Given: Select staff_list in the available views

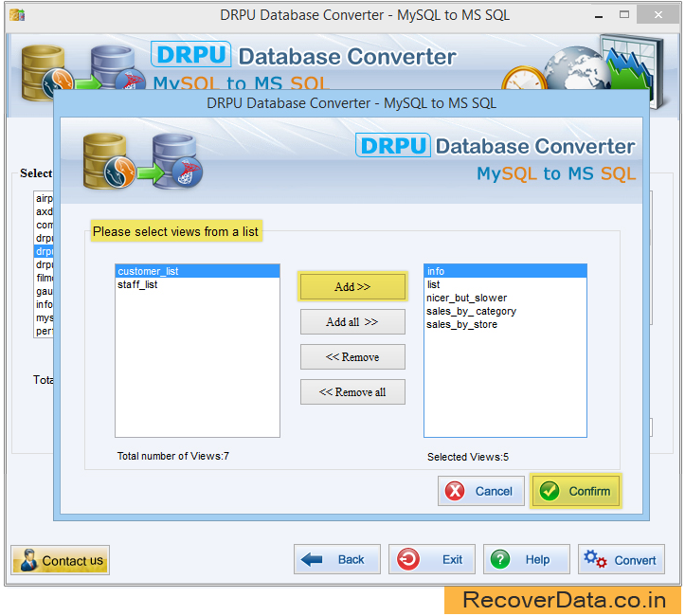Looking at the screenshot, I should coord(197,284).
